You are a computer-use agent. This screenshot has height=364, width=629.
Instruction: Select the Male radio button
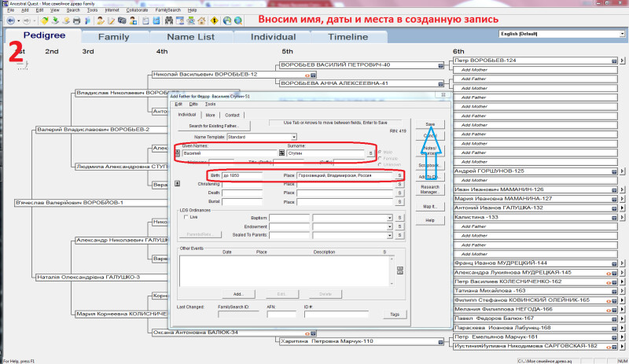380,152
